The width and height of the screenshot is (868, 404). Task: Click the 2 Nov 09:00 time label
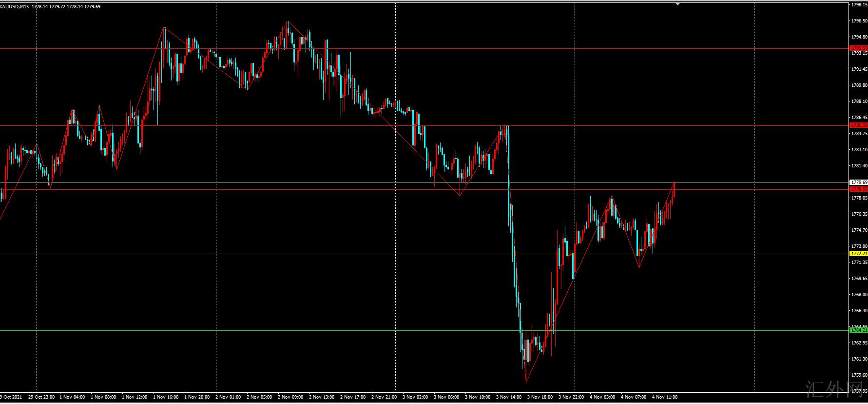290,397
